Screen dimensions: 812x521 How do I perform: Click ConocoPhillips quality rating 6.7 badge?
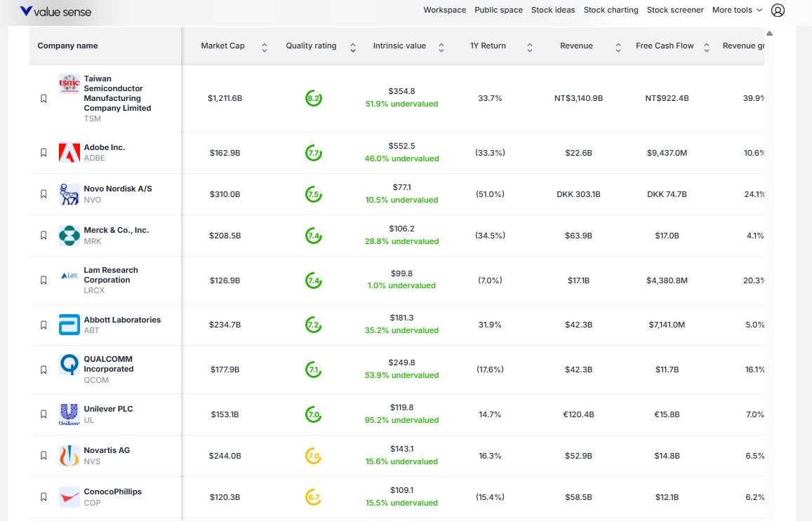point(314,497)
